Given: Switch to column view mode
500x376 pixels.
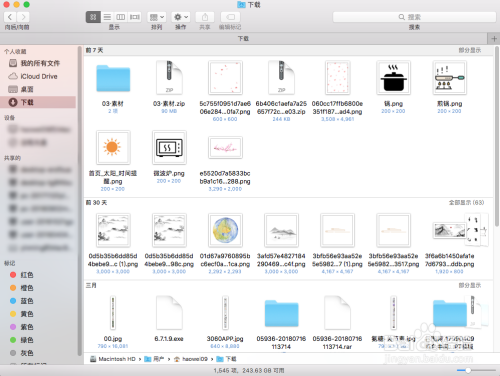Looking at the screenshot, I should coord(121,17).
